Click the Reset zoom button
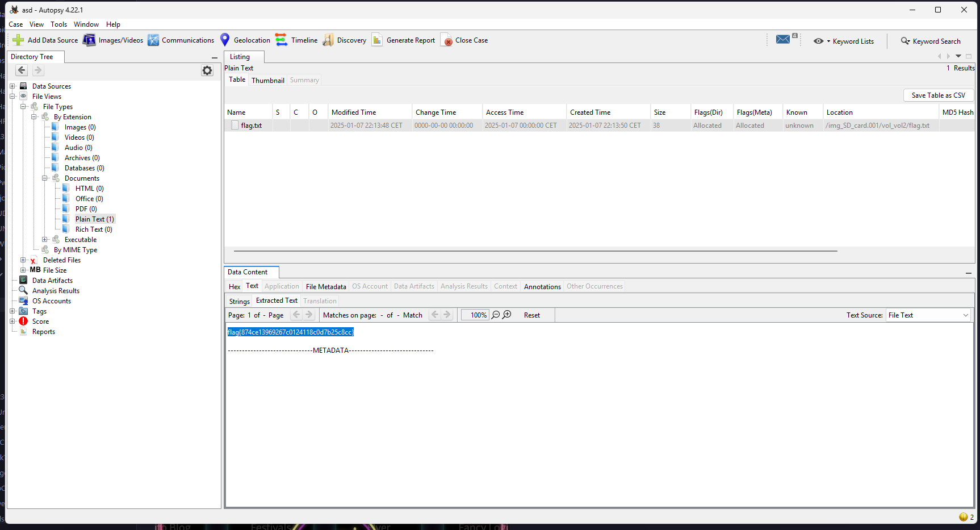The height and width of the screenshot is (530, 980). pos(531,315)
